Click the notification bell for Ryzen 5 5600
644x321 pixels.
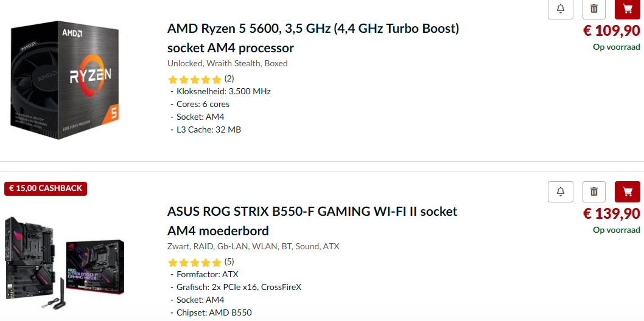pos(561,9)
